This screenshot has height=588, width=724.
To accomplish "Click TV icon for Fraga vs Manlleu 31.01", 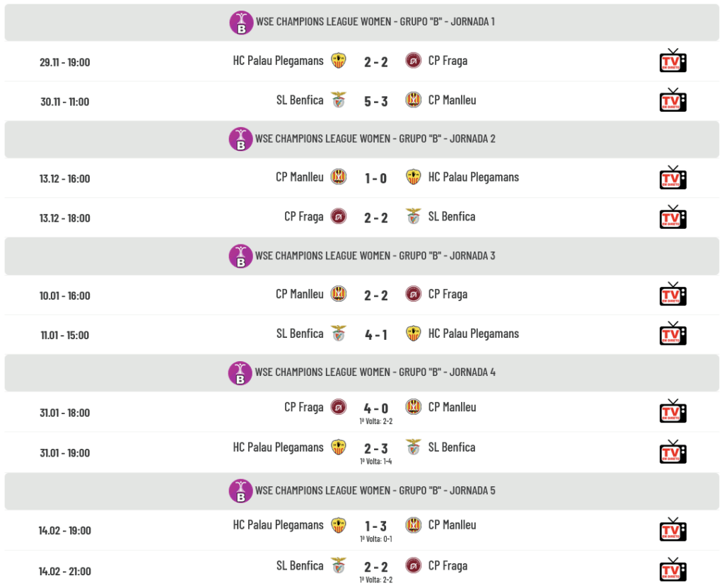I will pyautogui.click(x=672, y=412).
